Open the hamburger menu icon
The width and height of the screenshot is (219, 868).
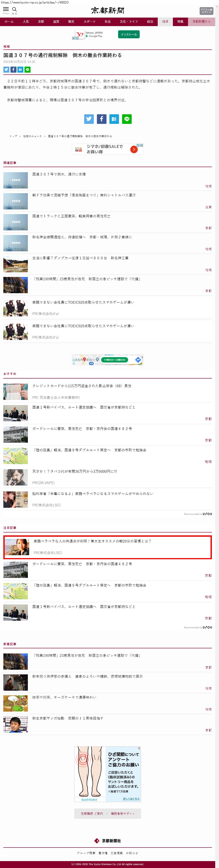pos(6,9)
